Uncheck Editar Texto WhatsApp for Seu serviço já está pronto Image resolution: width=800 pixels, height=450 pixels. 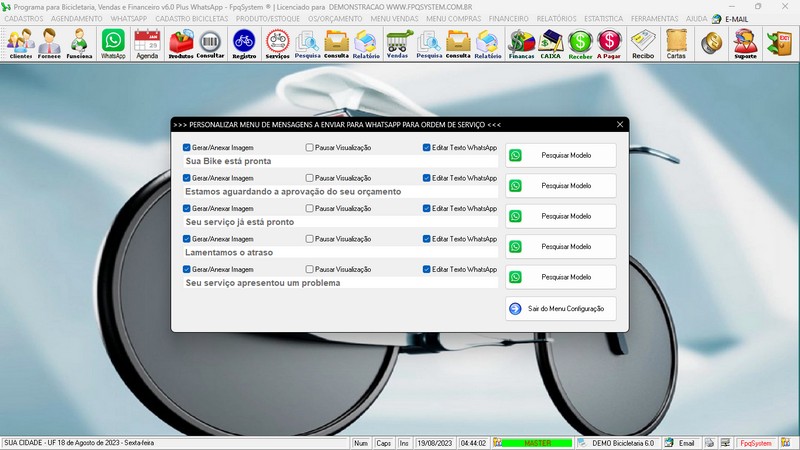click(427, 209)
